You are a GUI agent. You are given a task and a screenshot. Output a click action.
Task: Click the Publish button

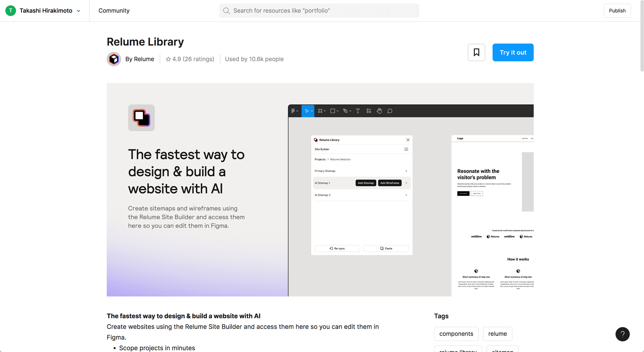tap(617, 11)
